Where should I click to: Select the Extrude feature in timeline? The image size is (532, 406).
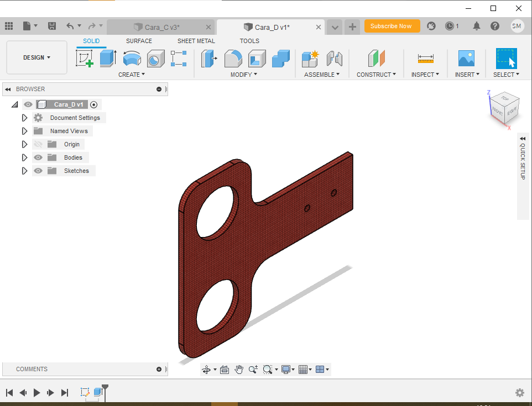coord(98,392)
